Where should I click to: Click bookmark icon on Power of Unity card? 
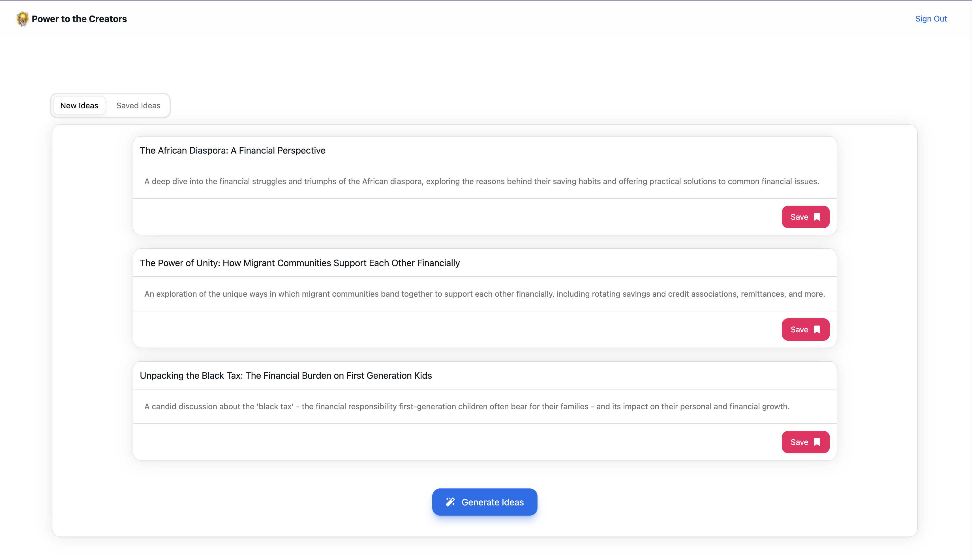click(817, 329)
